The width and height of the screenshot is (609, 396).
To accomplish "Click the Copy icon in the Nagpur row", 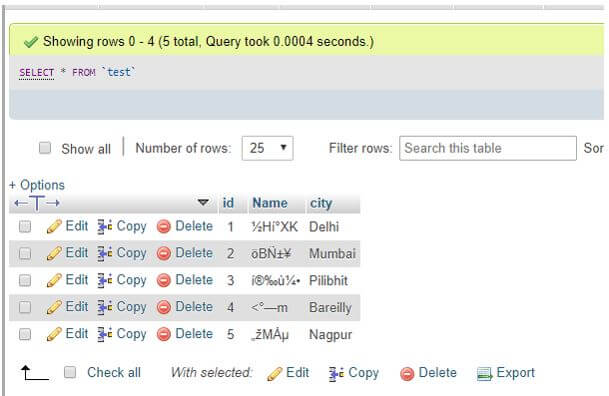I will click(x=104, y=334).
